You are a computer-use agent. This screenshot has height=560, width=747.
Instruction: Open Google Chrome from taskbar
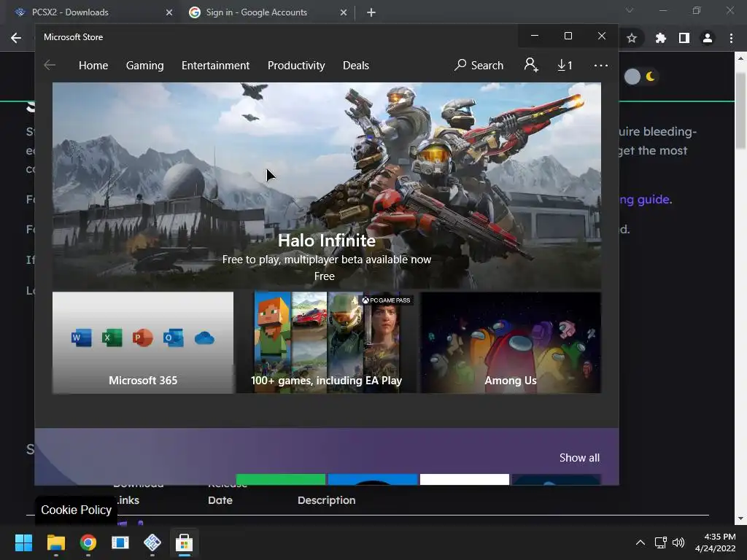pos(88,542)
